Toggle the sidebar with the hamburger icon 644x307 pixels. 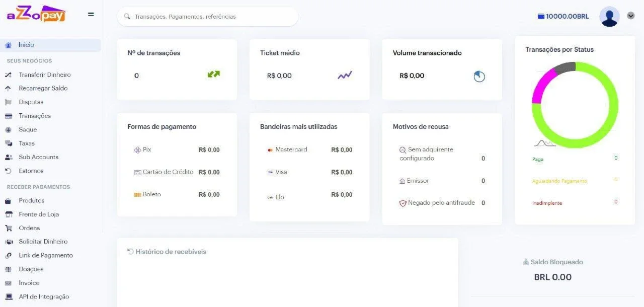coord(91,14)
